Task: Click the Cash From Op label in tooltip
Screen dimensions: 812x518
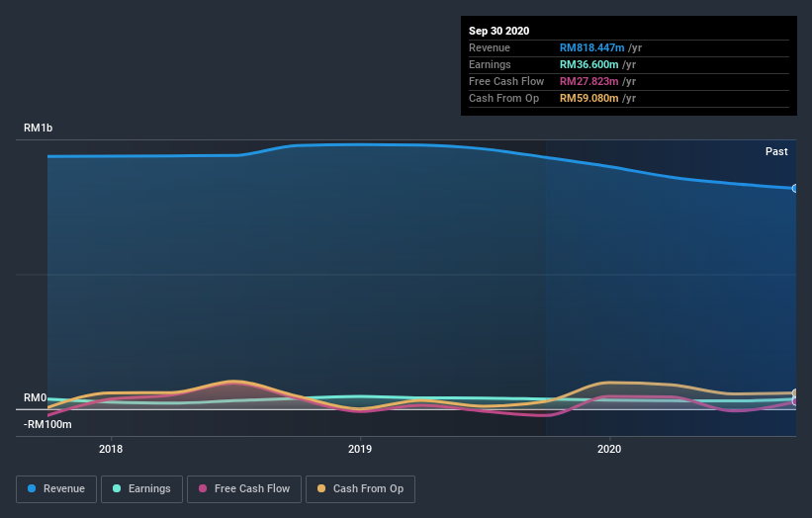Action: (503, 98)
